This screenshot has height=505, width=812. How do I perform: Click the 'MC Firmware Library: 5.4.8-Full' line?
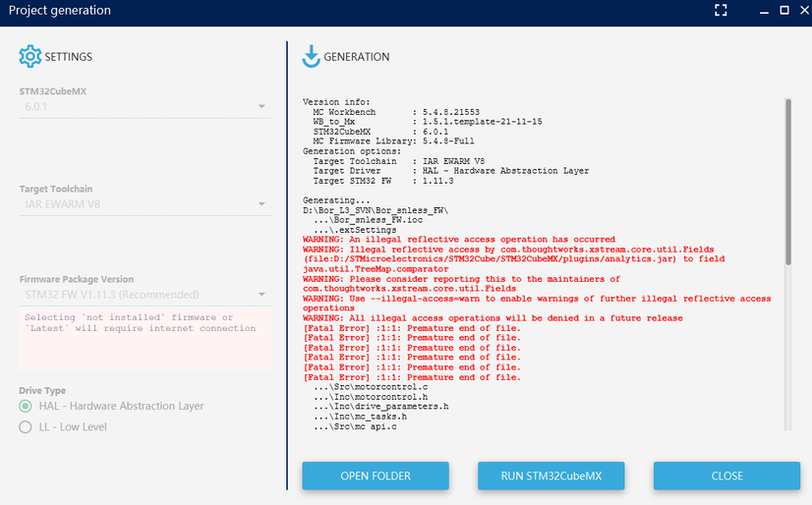tap(393, 141)
